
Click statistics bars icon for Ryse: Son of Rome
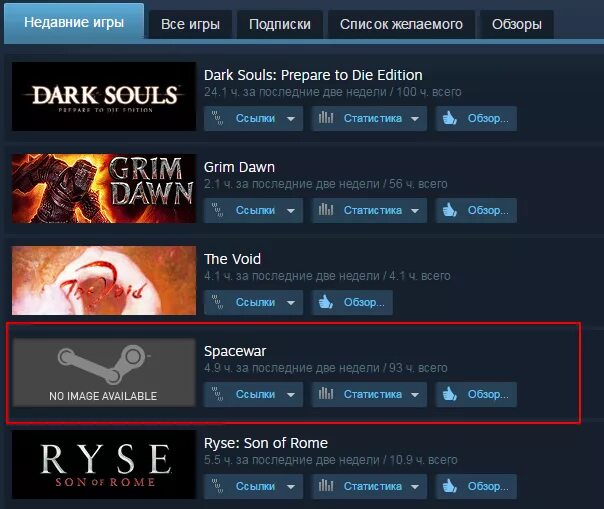tap(326, 485)
